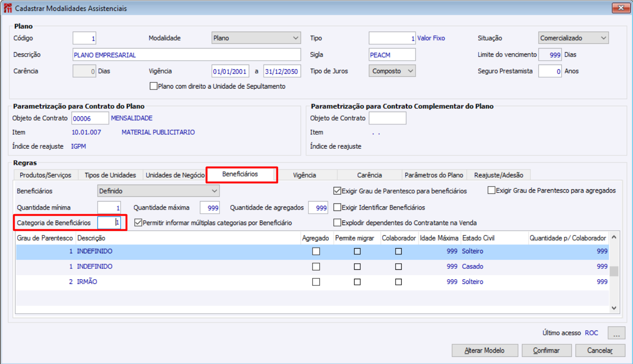The height and width of the screenshot is (364, 633).
Task: Enable Plano com direito a Unidade de Sepultamento
Action: (153, 86)
